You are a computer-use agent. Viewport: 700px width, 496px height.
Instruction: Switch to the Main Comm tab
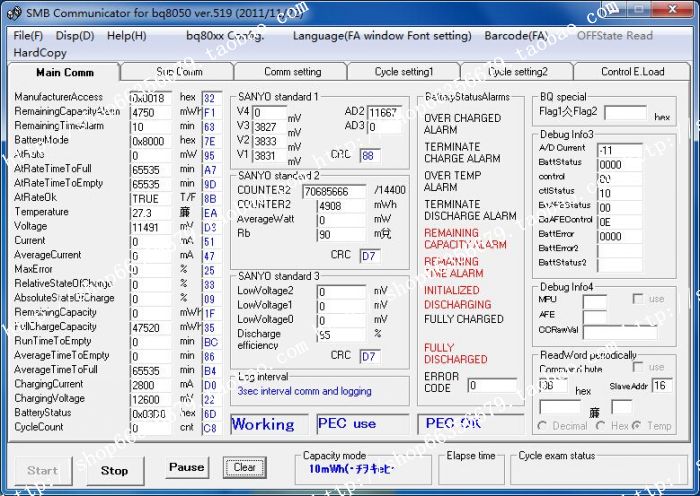(x=64, y=72)
